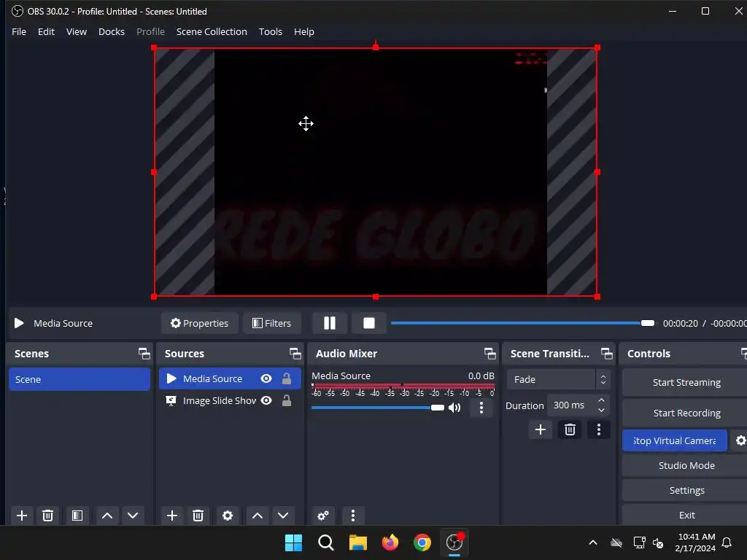Screen dimensions: 747x560
Task: Open the File menu
Action: [x=19, y=31]
